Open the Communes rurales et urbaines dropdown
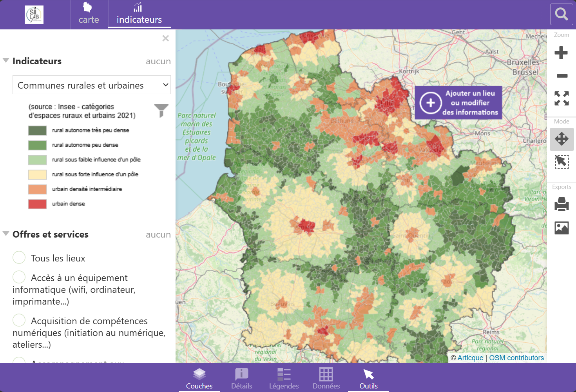Image resolution: width=576 pixels, height=392 pixels. pos(92,85)
